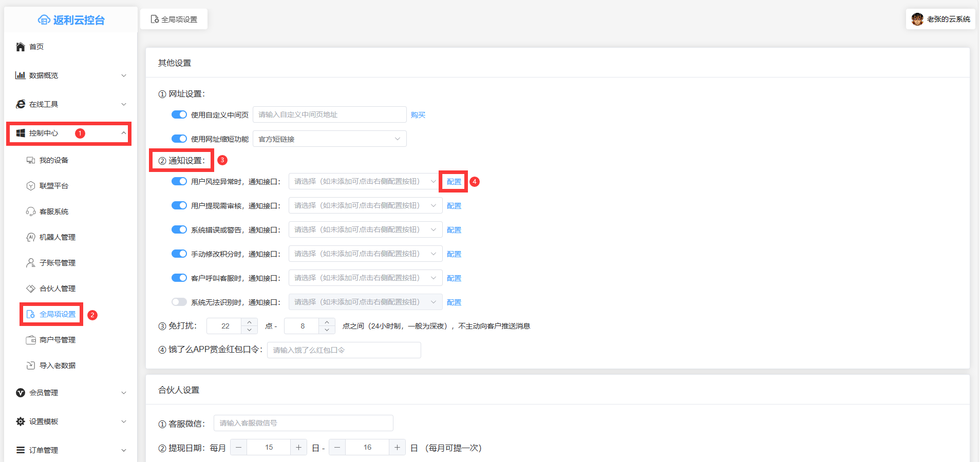Open 商户号管理 in the sidebar
The width and height of the screenshot is (980, 462).
click(x=57, y=340)
